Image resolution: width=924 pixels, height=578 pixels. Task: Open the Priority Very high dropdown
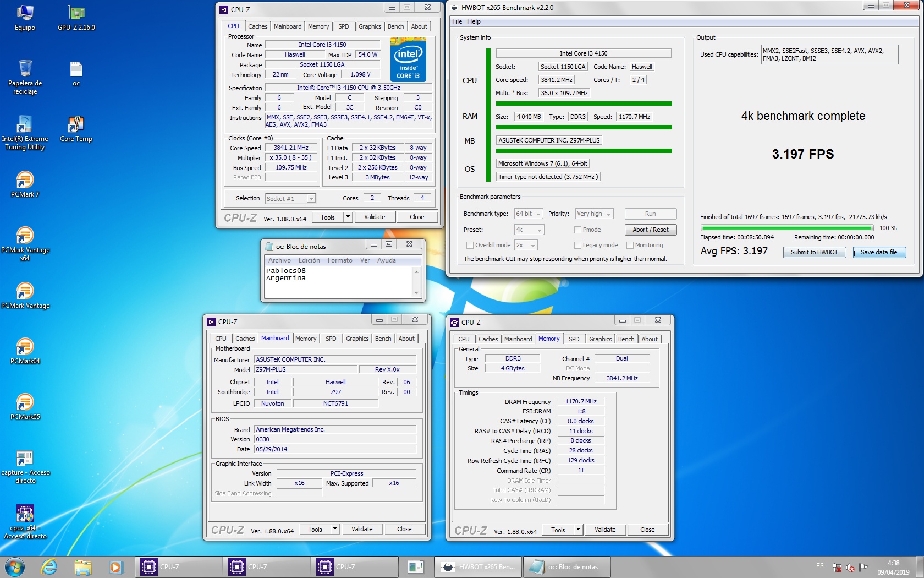coord(594,214)
